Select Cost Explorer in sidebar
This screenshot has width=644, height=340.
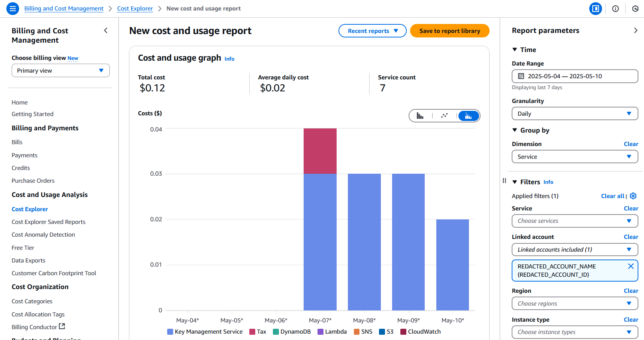(30, 209)
